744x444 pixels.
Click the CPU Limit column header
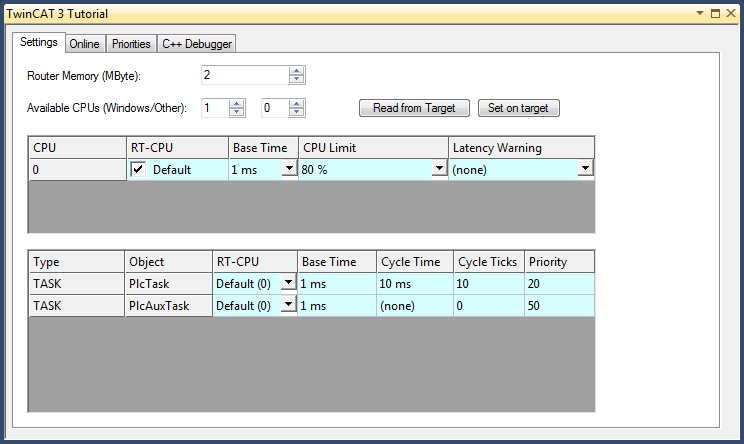[373, 148]
